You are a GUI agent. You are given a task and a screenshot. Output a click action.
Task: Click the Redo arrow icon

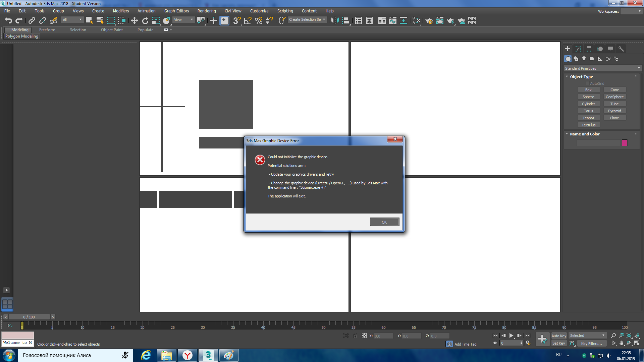19,21
